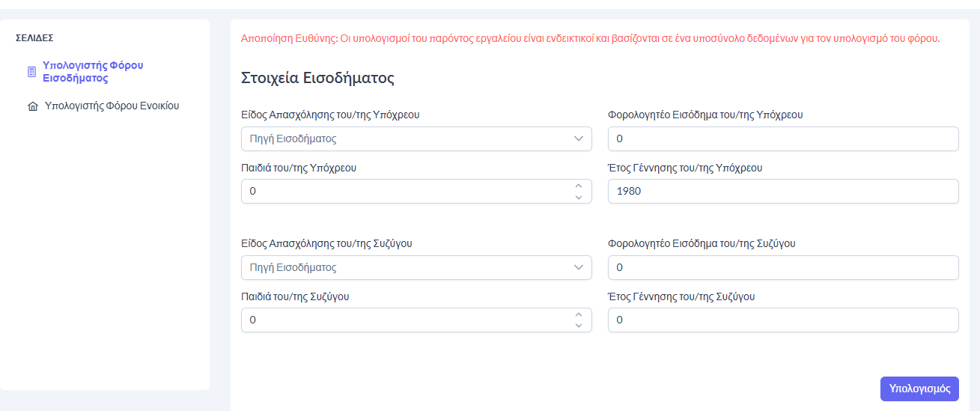Screen dimensions: 980x411
Task: Click the red Αποποίηση Ευθύνης disclaimer text
Action: tap(590, 38)
